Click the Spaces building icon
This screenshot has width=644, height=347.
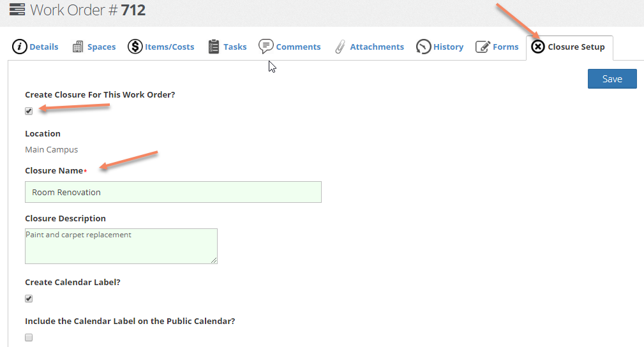(78, 47)
